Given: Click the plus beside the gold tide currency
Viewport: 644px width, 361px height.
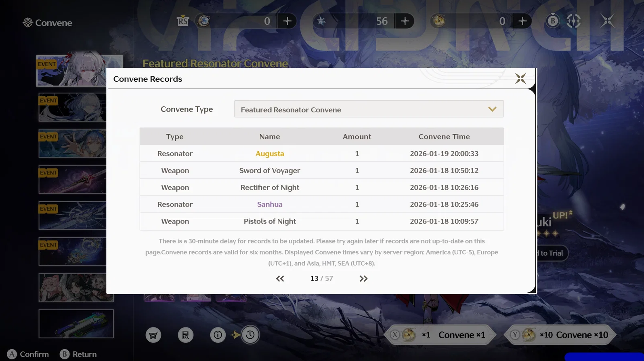Looking at the screenshot, I should click(522, 21).
